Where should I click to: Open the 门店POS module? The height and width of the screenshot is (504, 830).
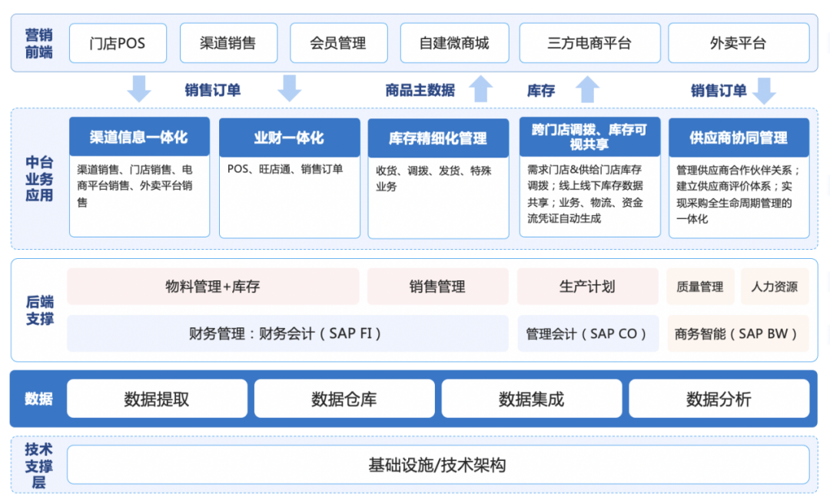[118, 43]
